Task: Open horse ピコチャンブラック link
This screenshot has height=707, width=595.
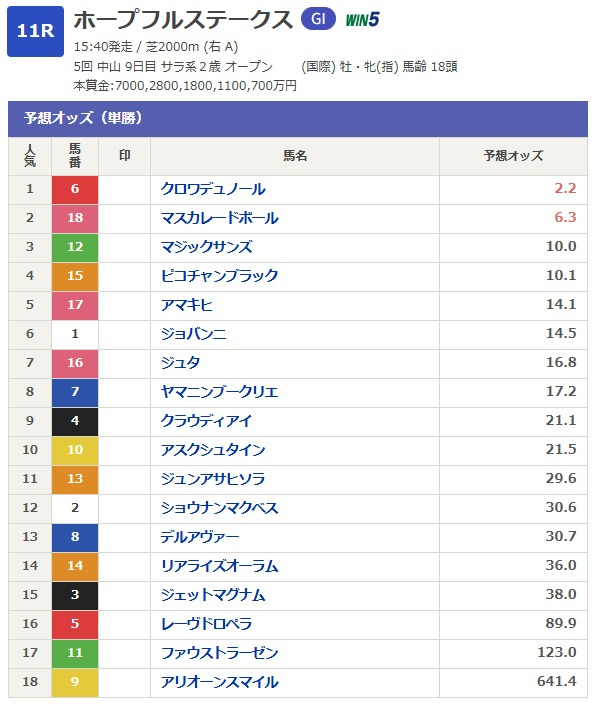Action: click(x=220, y=276)
